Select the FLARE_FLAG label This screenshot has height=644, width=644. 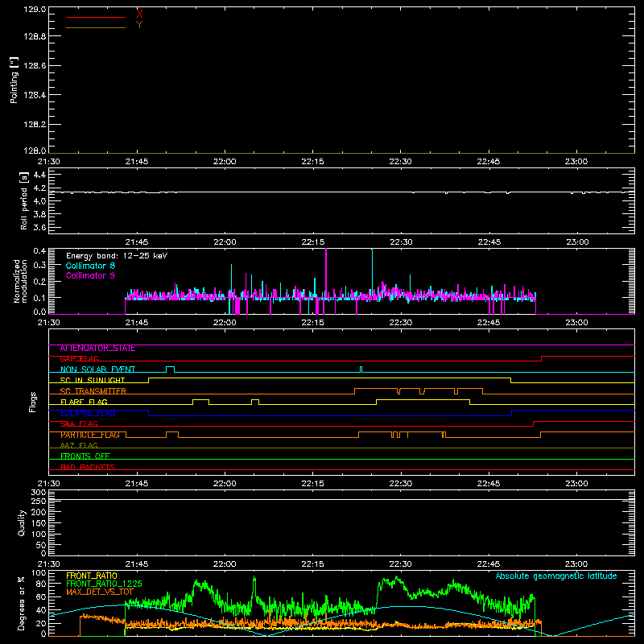pyautogui.click(x=84, y=402)
